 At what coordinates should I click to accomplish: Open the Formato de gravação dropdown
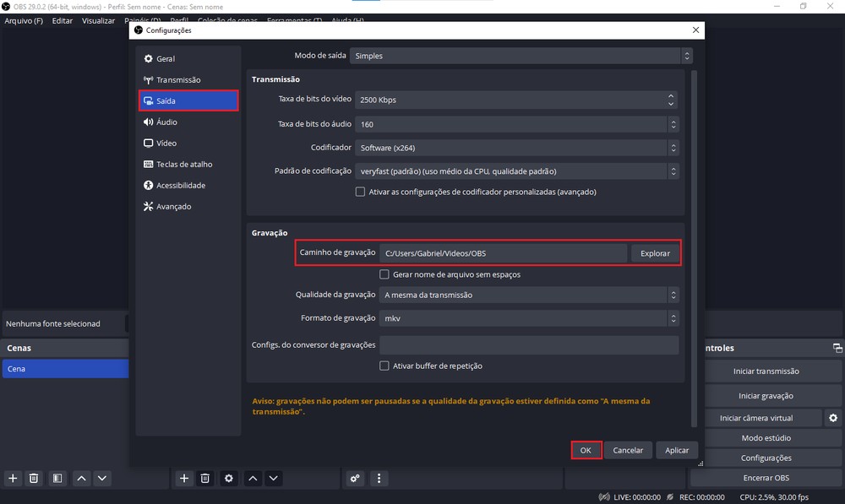pos(524,318)
